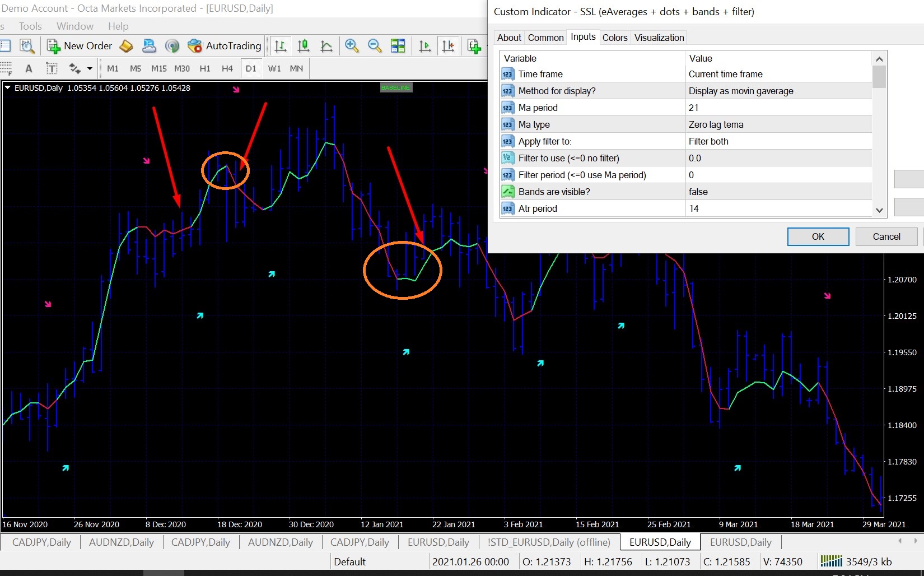Toggle the chart shift option

448,46
